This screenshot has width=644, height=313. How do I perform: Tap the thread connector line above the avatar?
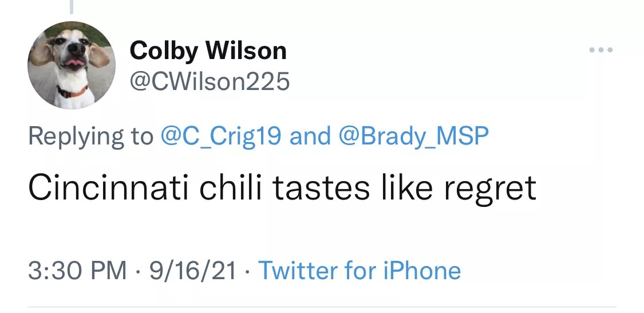[72, 6]
